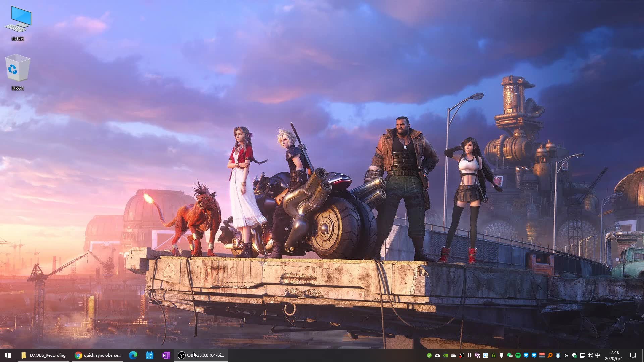
Task: Open OneNote from the taskbar
Action: coord(166,355)
